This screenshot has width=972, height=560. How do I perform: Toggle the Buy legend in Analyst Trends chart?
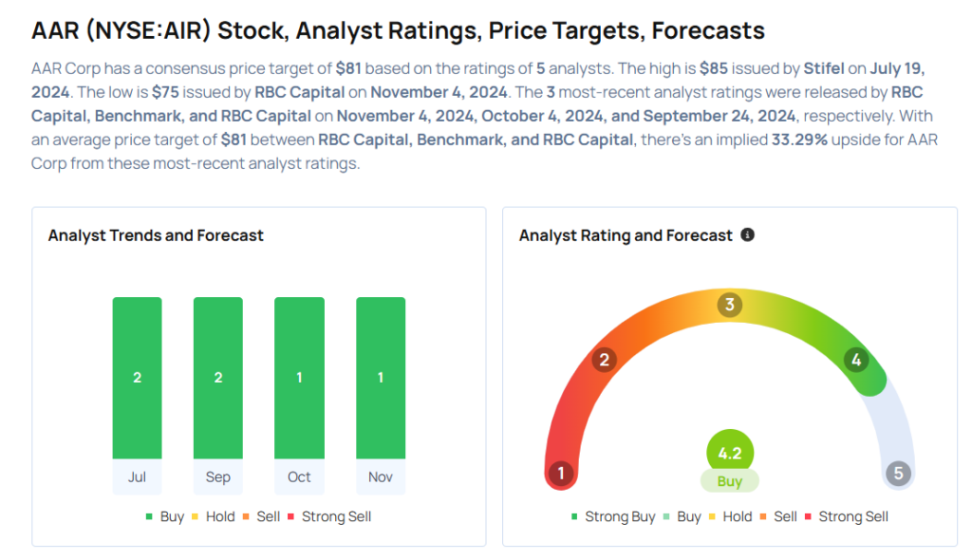(164, 516)
